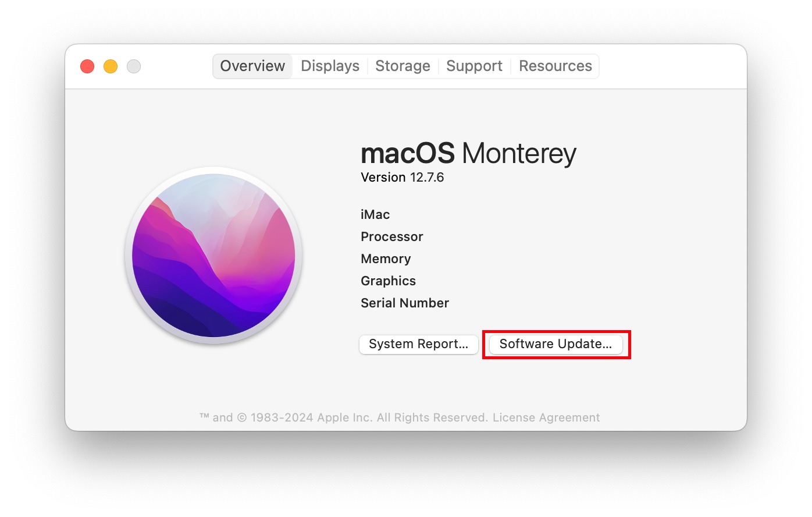Click the iMac model name
Screen dimensions: 812x517
click(x=375, y=214)
